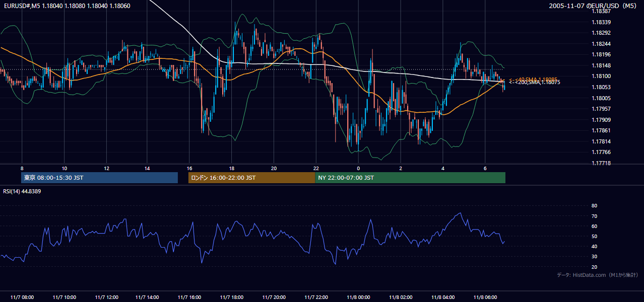The height and width of the screenshot is (302, 644).
Task: Click price axis label 1.18053
Action: (x=601, y=87)
